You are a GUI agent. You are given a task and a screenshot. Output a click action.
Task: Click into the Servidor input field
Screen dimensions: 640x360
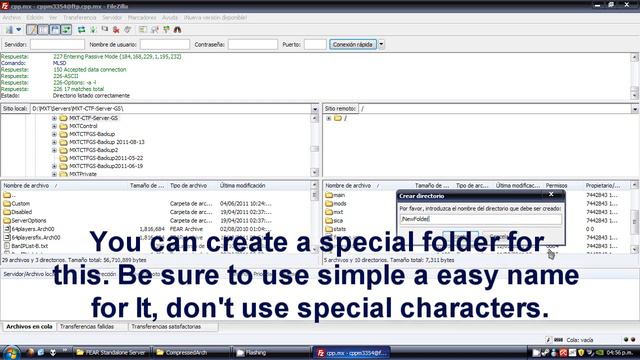coord(57,44)
